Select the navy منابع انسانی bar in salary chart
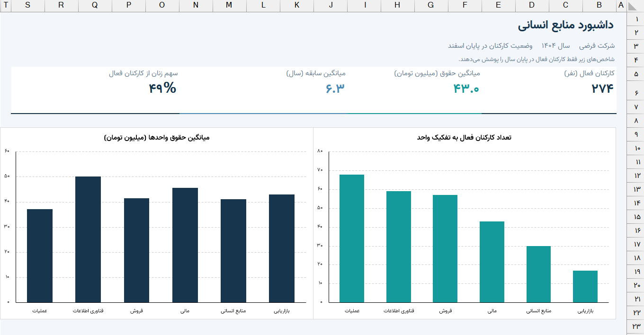The width and height of the screenshot is (644, 335). 233,251
